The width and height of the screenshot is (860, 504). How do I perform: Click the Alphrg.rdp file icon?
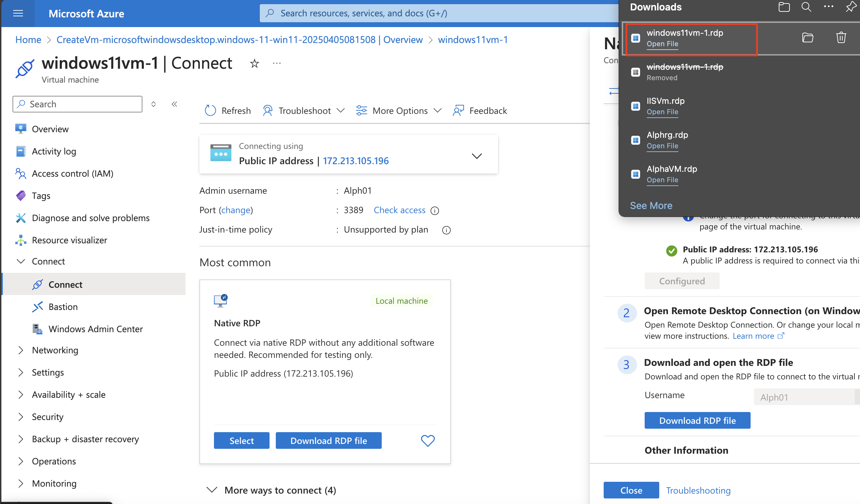pos(636,140)
